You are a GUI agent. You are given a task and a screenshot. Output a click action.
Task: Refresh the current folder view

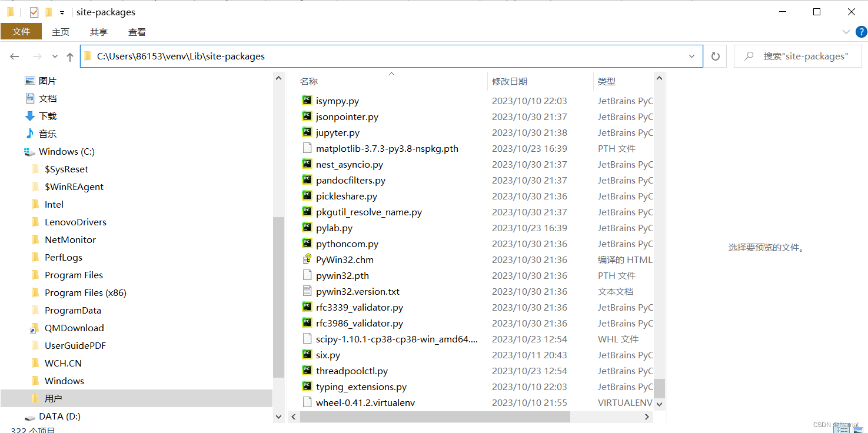point(716,56)
